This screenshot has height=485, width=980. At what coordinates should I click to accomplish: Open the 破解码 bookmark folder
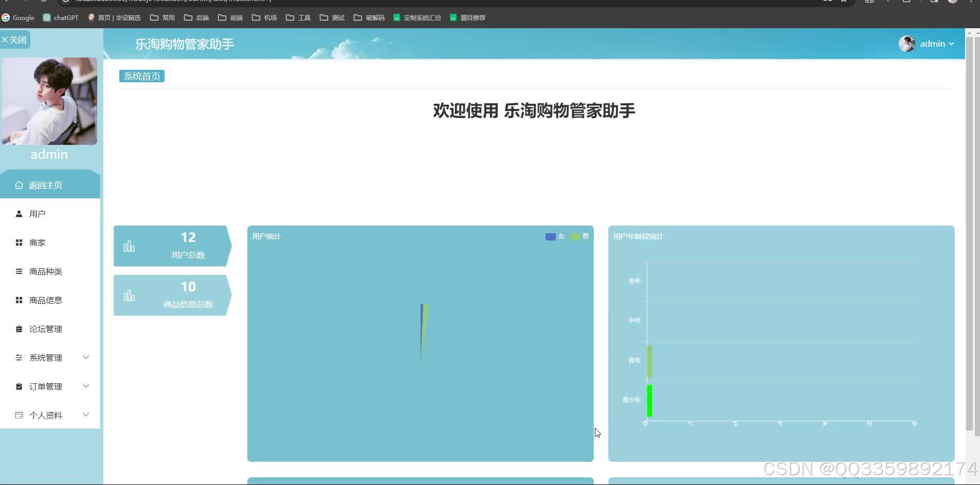pyautogui.click(x=369, y=17)
